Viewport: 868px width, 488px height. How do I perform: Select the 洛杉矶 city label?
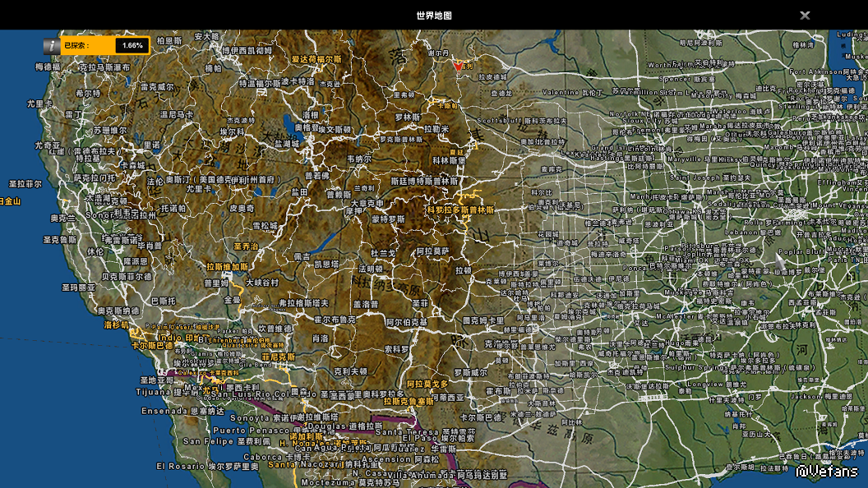pyautogui.click(x=116, y=325)
